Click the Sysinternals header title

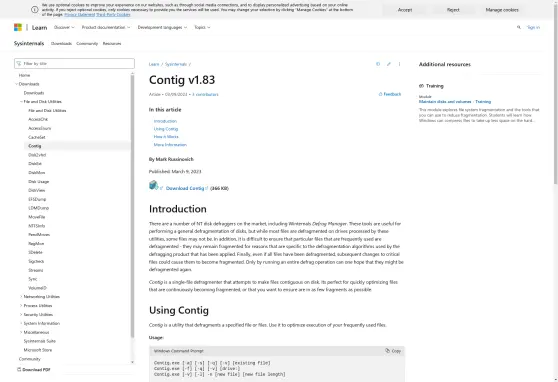click(x=29, y=43)
